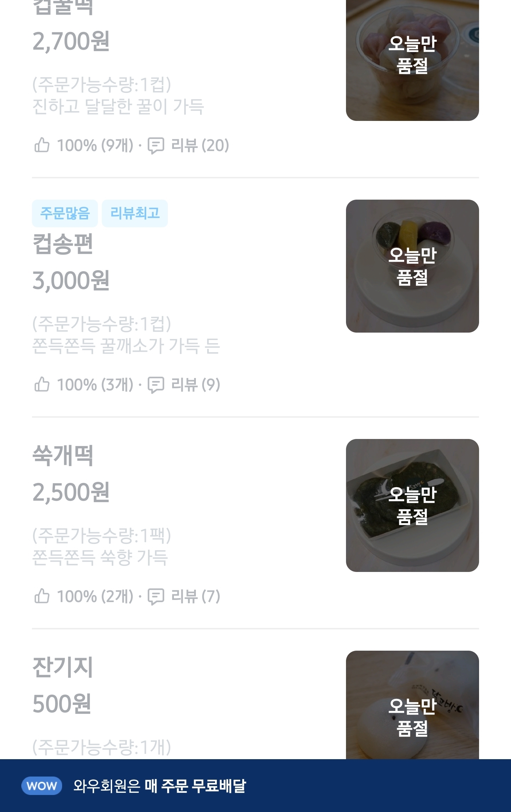Open 잔기지 sold-out product thumbnail
Image resolution: width=511 pixels, height=812 pixels.
click(x=412, y=706)
